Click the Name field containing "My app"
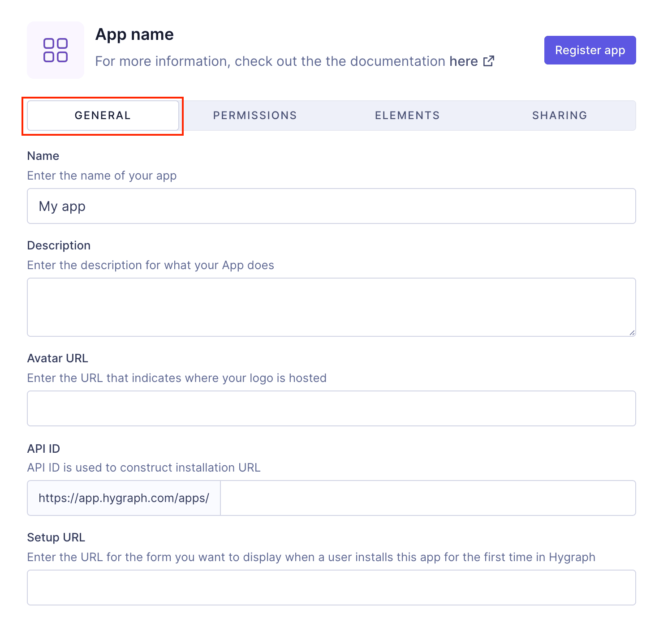The image size is (672, 618). [x=332, y=206]
